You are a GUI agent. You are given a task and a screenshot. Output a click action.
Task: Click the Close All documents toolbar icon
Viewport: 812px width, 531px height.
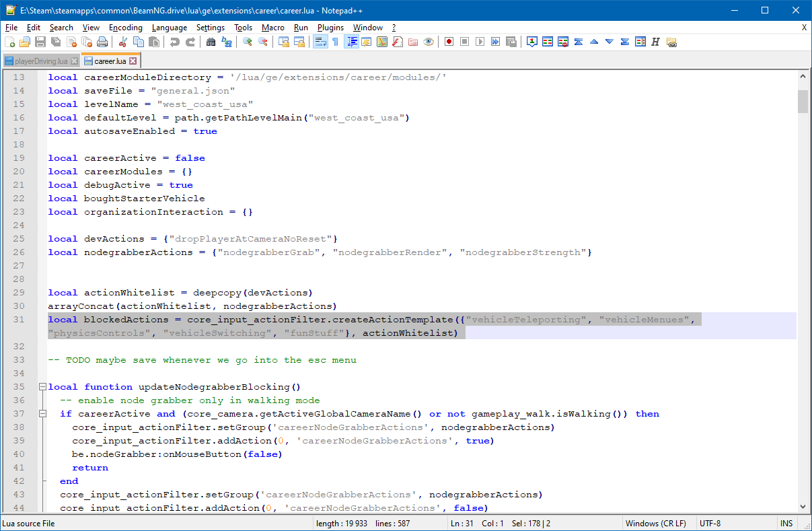tap(87, 42)
